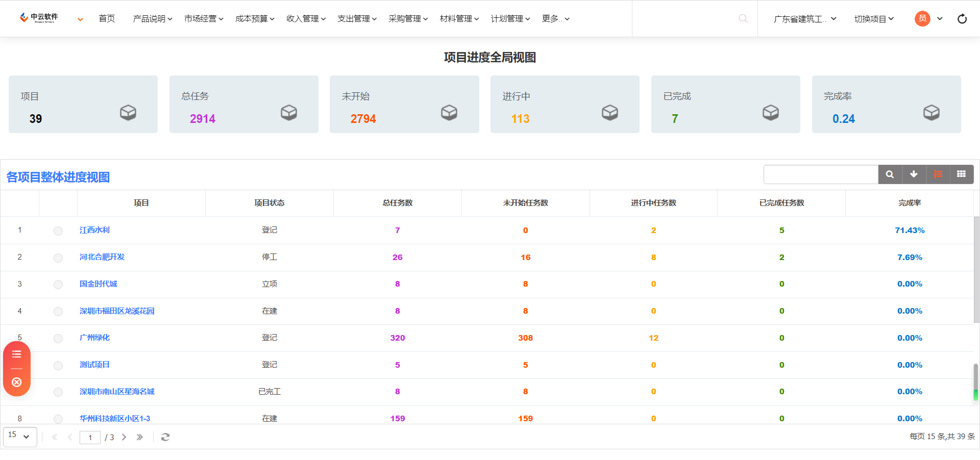Expand the 采购管理 dropdown

408,18
